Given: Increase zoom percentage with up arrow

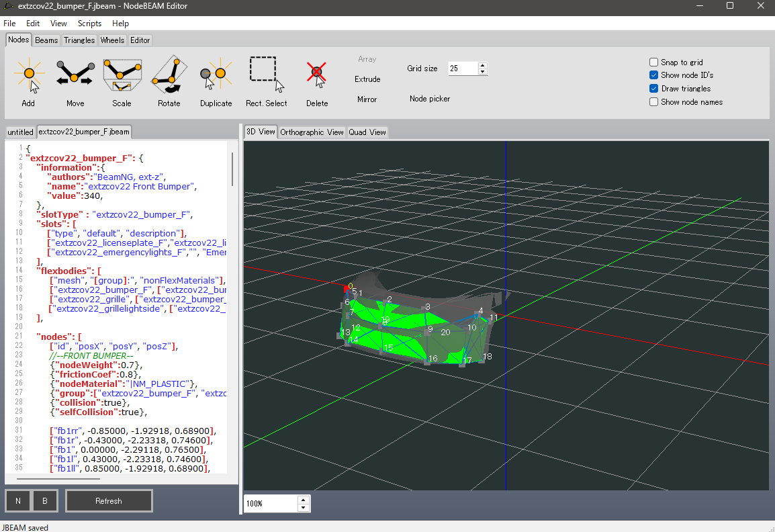Looking at the screenshot, I should tap(304, 500).
